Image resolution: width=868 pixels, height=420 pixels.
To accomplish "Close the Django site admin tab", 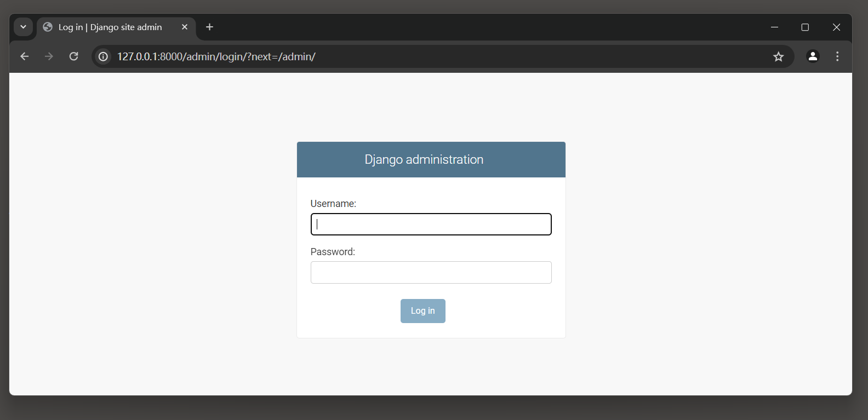I will 185,27.
